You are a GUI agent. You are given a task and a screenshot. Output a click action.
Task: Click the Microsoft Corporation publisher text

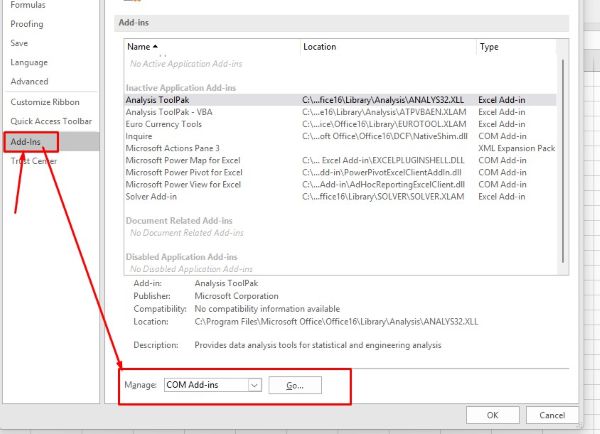[236, 296]
